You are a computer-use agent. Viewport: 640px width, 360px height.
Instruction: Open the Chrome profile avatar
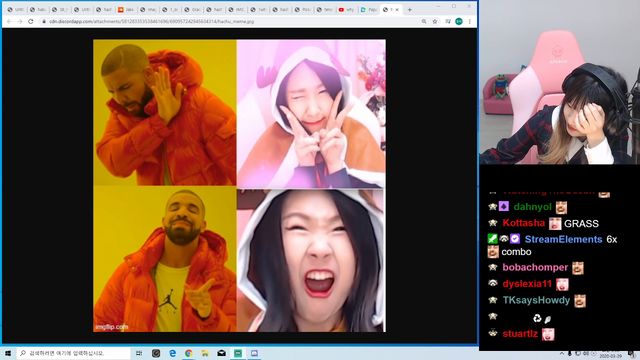(x=459, y=21)
